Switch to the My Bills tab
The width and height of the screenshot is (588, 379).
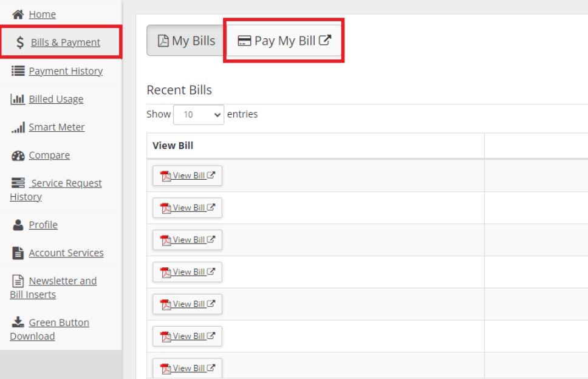[185, 40]
